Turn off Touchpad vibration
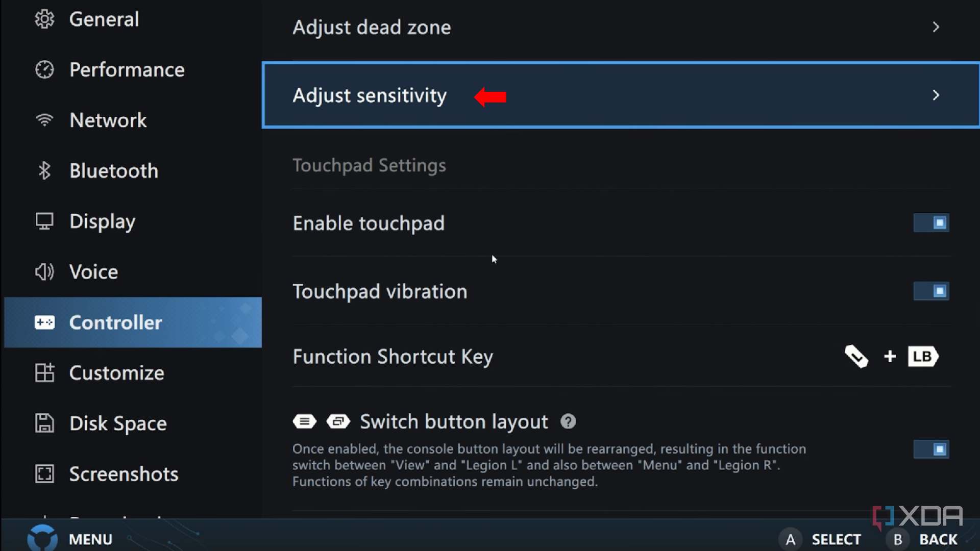 coord(931,291)
